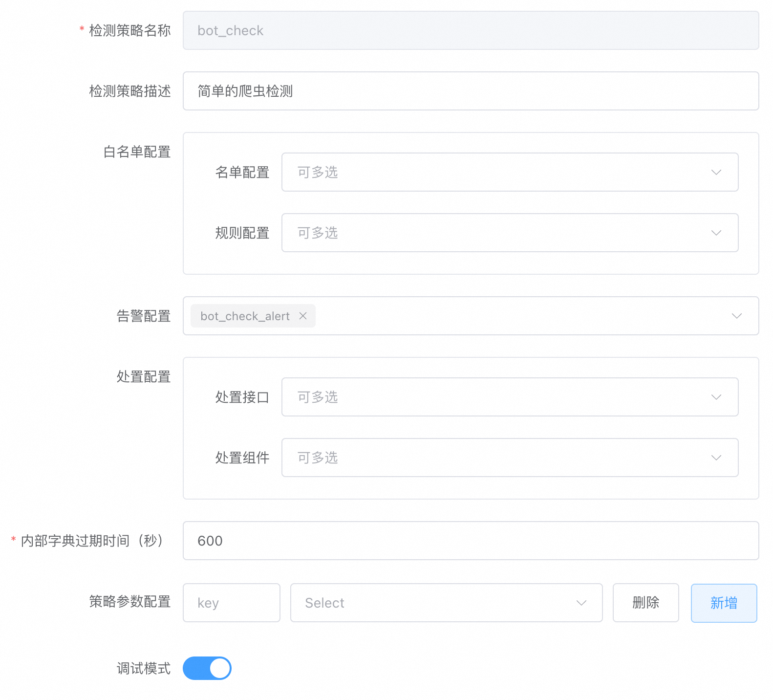This screenshot has width=773, height=700.
Task: Click the bot_check_alert tag label
Action: [x=245, y=316]
